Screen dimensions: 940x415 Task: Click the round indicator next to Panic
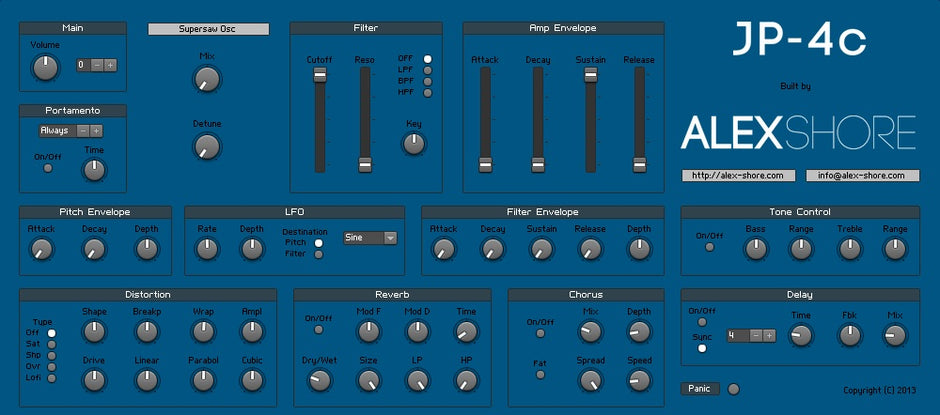click(x=733, y=389)
